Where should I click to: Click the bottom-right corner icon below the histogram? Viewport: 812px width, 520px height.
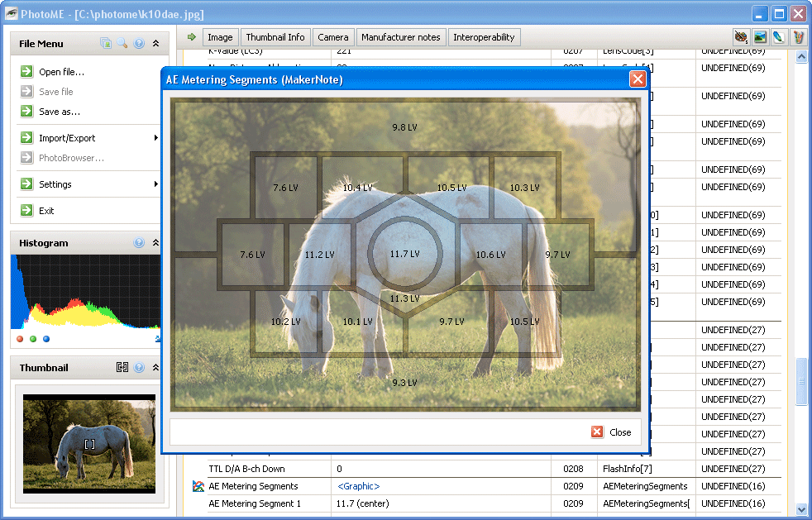(x=157, y=339)
